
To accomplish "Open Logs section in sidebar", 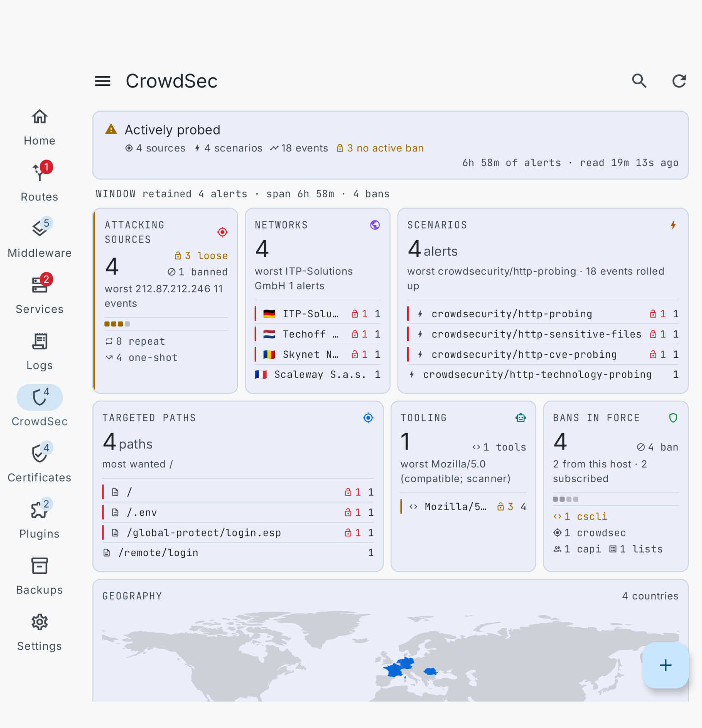I will [x=39, y=352].
